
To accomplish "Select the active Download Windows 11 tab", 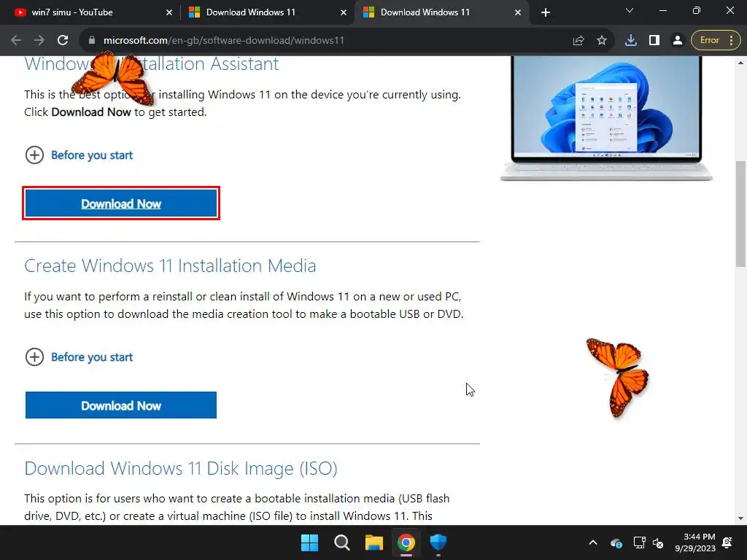I will (441, 12).
